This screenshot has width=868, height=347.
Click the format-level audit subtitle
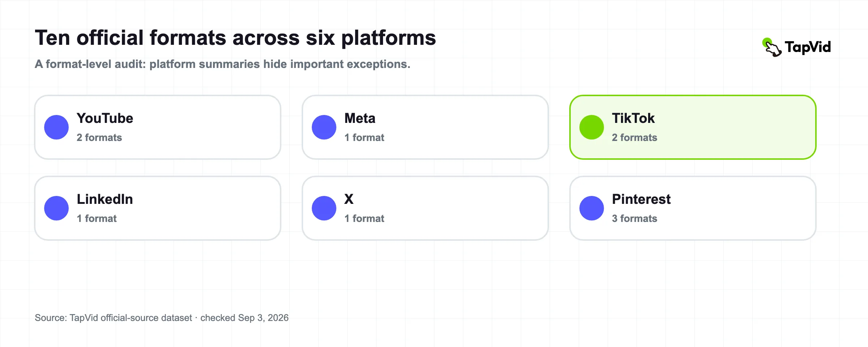click(222, 64)
